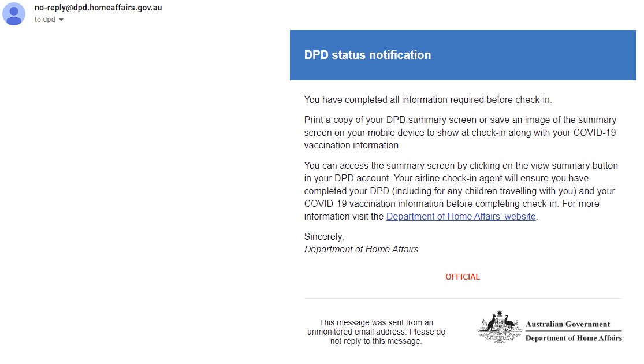
Task: Expand recipient details arrow next to "to dpd"
Action: point(61,20)
